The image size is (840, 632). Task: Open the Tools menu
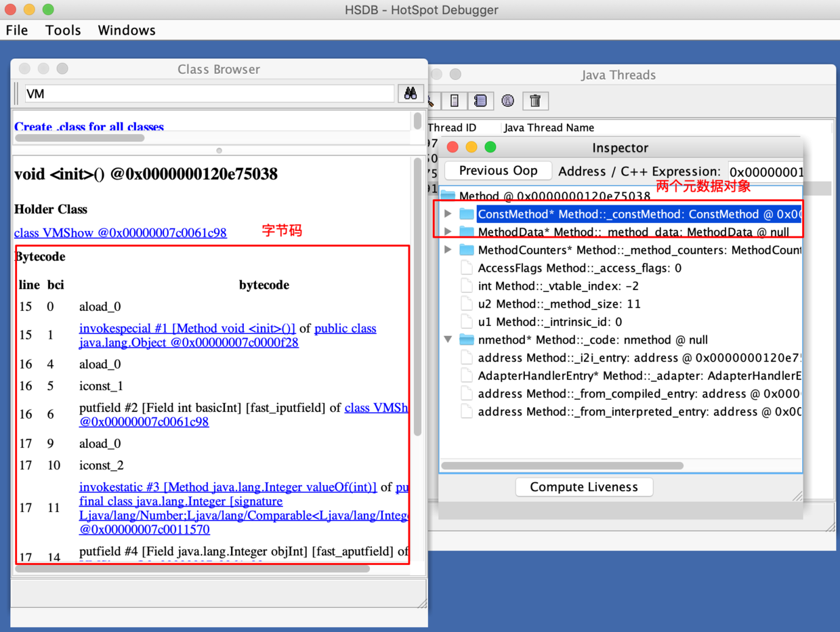[x=63, y=30]
